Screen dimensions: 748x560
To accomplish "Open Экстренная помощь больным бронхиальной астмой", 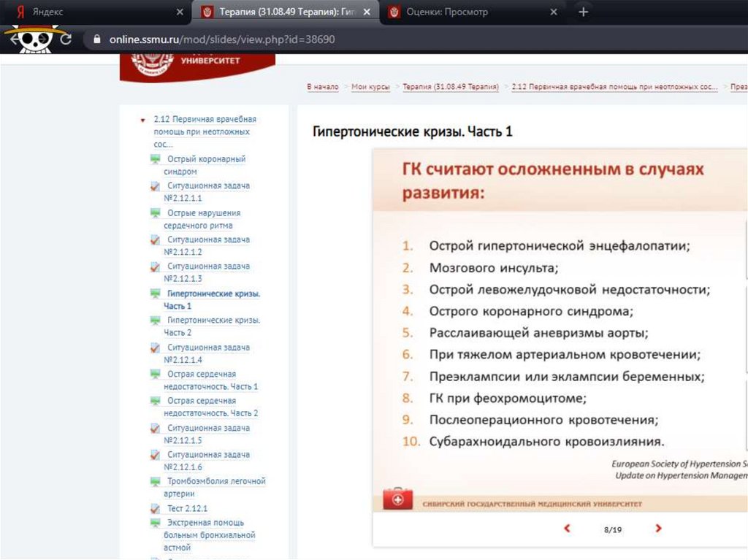I will click(210, 534).
